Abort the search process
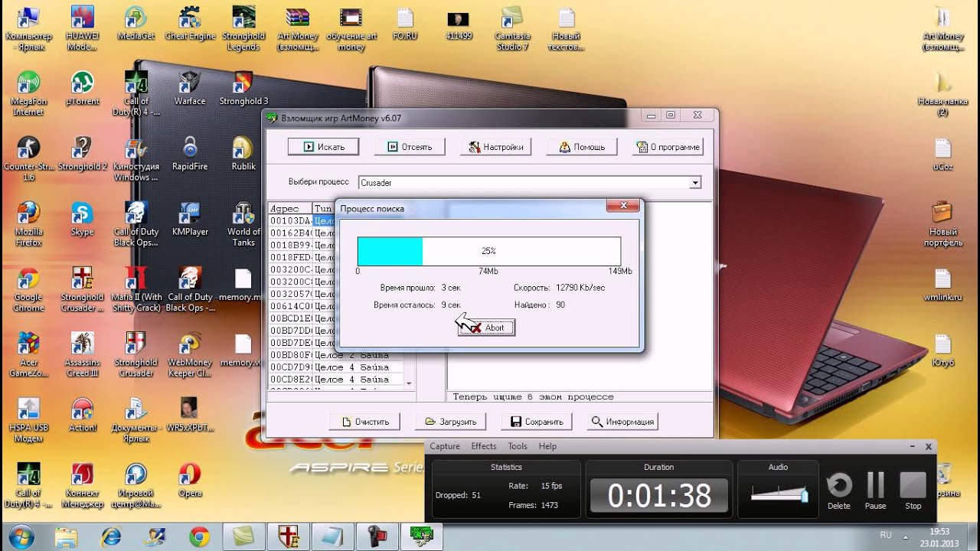 [x=486, y=328]
